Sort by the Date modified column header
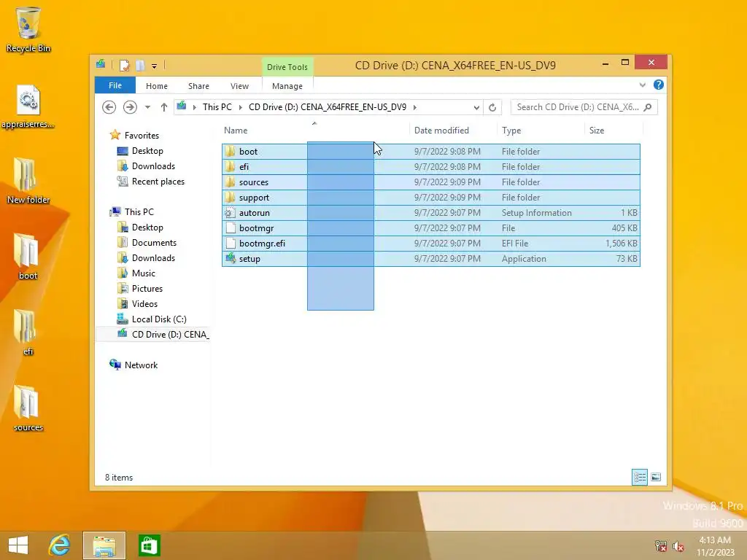The height and width of the screenshot is (560, 747). (x=452, y=131)
